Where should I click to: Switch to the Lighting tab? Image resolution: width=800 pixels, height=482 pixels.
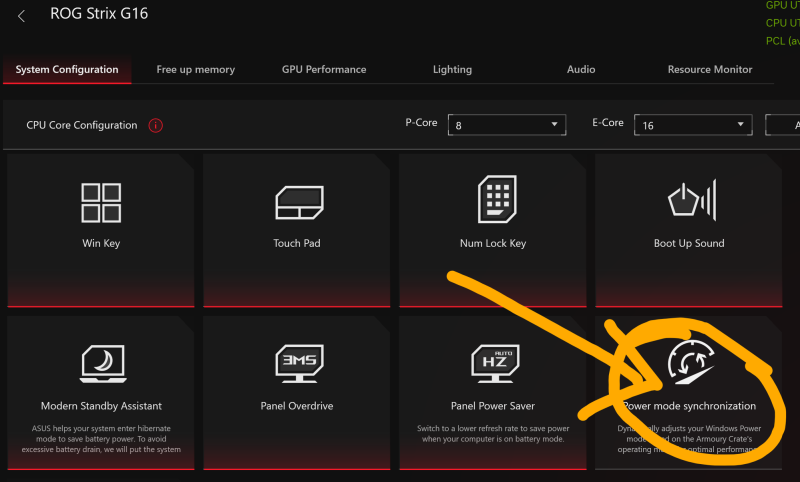pyautogui.click(x=452, y=69)
